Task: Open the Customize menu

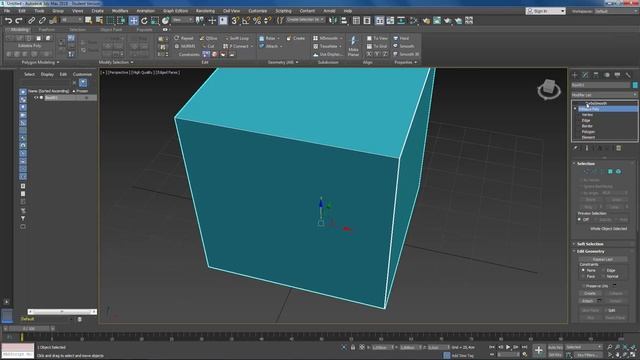Action: (258, 11)
